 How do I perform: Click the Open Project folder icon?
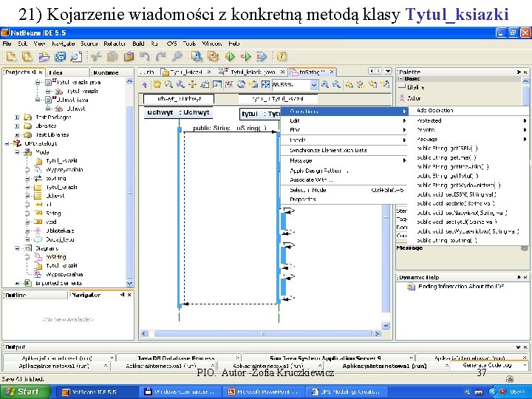[x=44, y=57]
